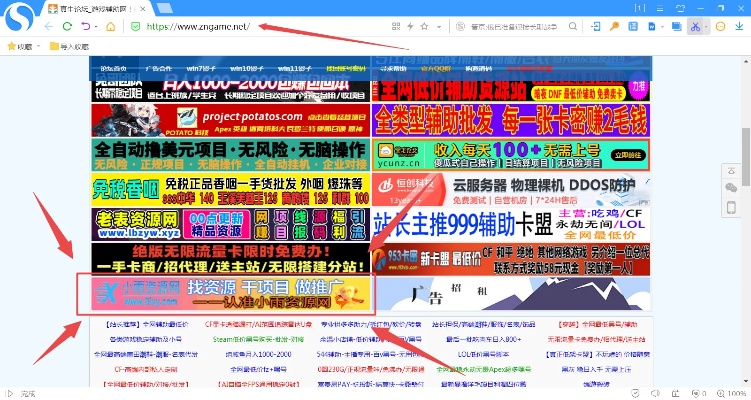
Task: Click the blue square icon after the key
Action: (x=633, y=26)
